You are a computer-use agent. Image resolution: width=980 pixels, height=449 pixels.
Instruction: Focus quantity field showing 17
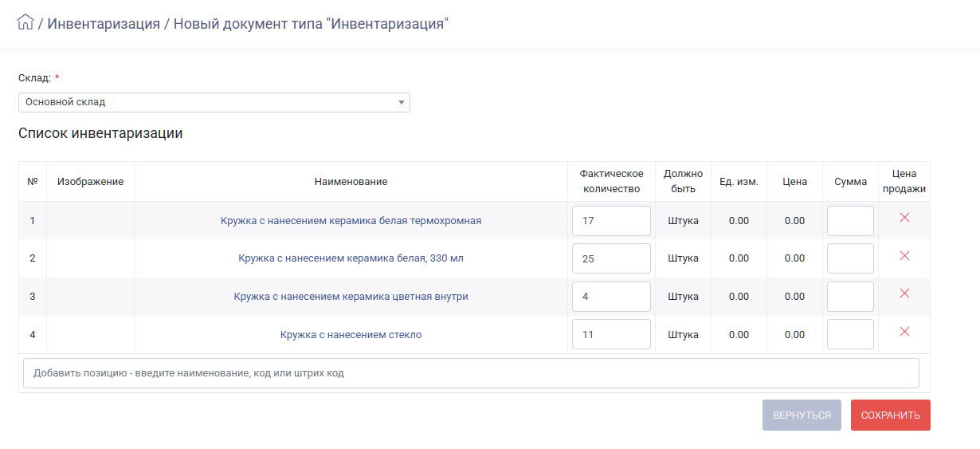click(x=611, y=221)
